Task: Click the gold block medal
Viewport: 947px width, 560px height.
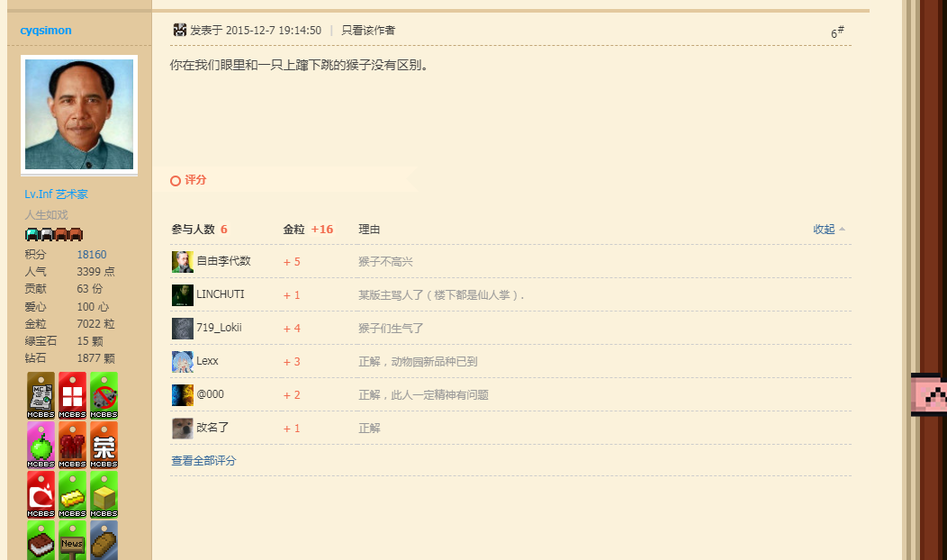Action: coord(104,494)
